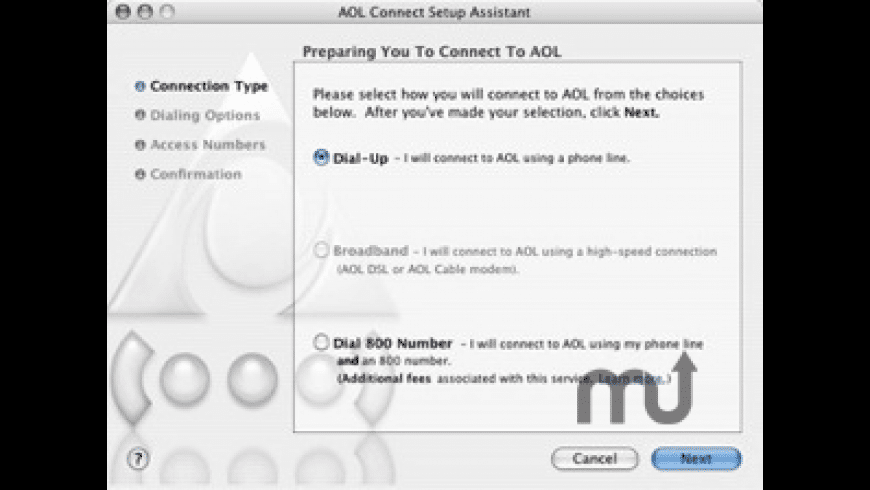This screenshot has height=490, width=870.
Task: Jump to the Confirmation step
Action: [x=195, y=174]
